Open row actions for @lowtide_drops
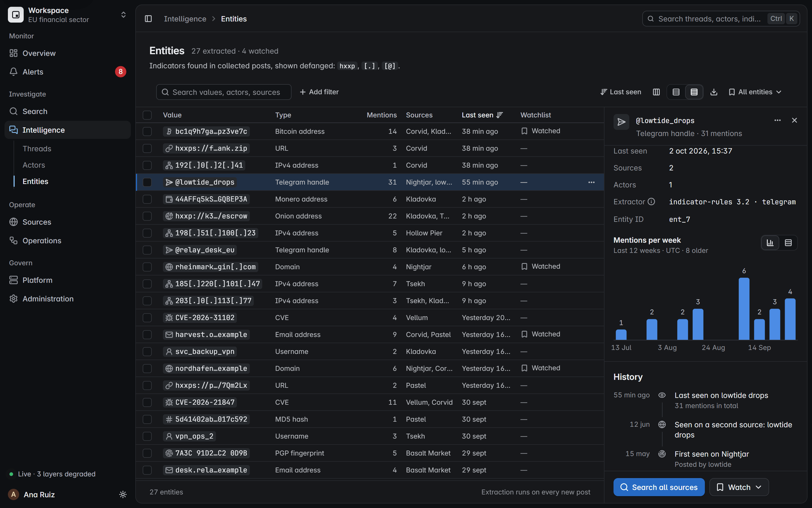Screen dimensions: 812x508 pos(591,182)
